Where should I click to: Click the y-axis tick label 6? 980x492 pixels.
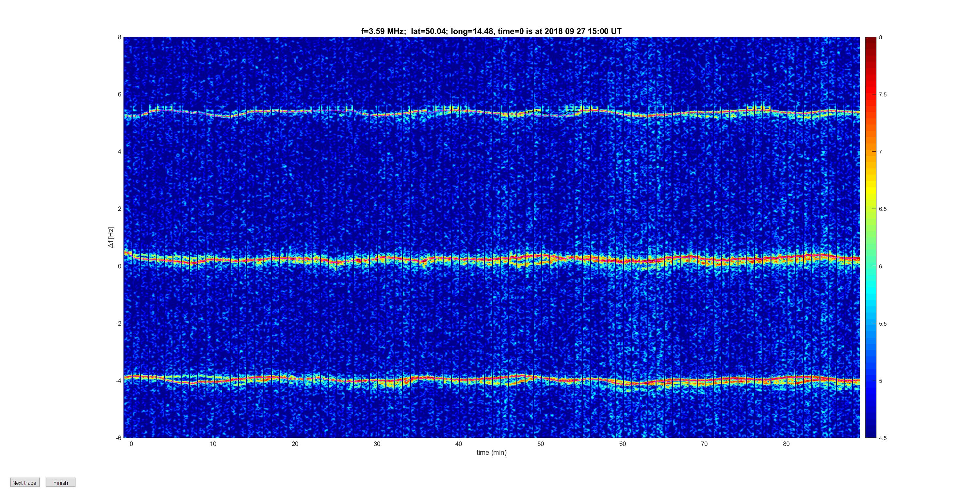(x=120, y=94)
